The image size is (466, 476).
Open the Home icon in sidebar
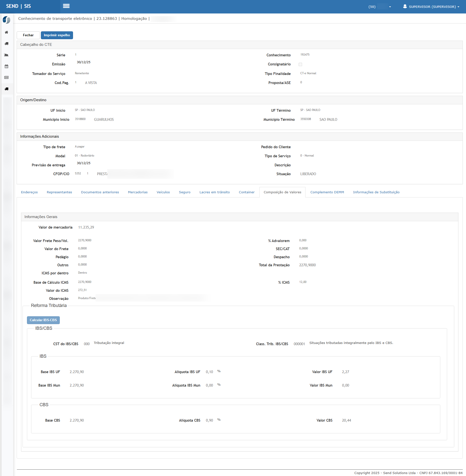click(7, 32)
